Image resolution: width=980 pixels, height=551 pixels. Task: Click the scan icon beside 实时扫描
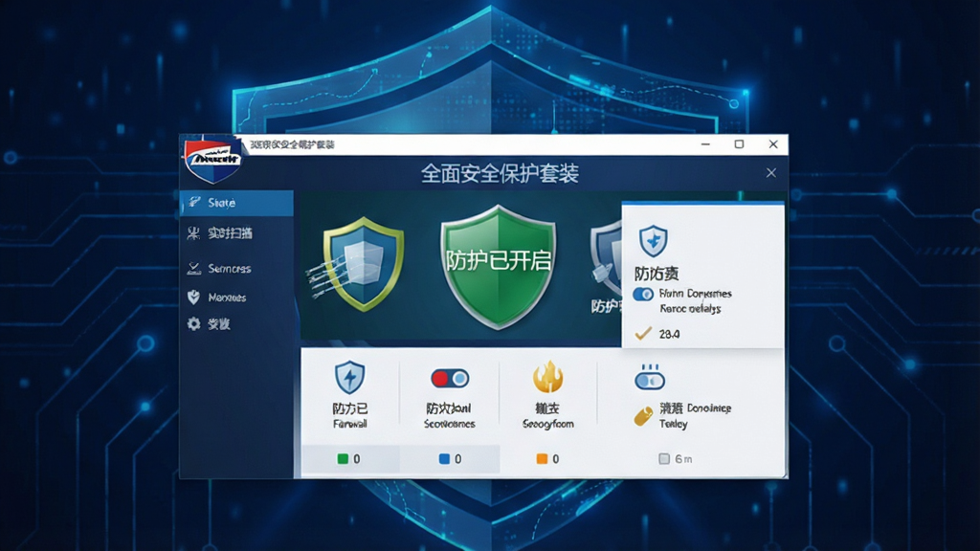pos(193,233)
